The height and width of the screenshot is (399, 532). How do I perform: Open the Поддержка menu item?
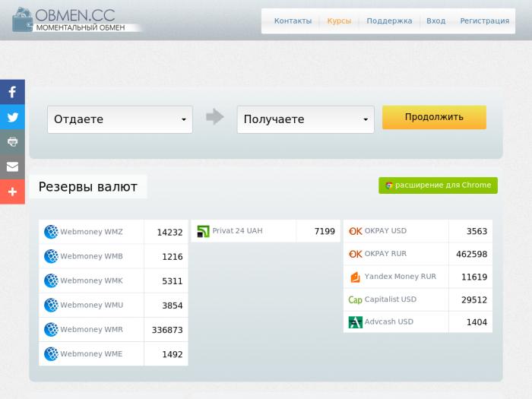389,21
